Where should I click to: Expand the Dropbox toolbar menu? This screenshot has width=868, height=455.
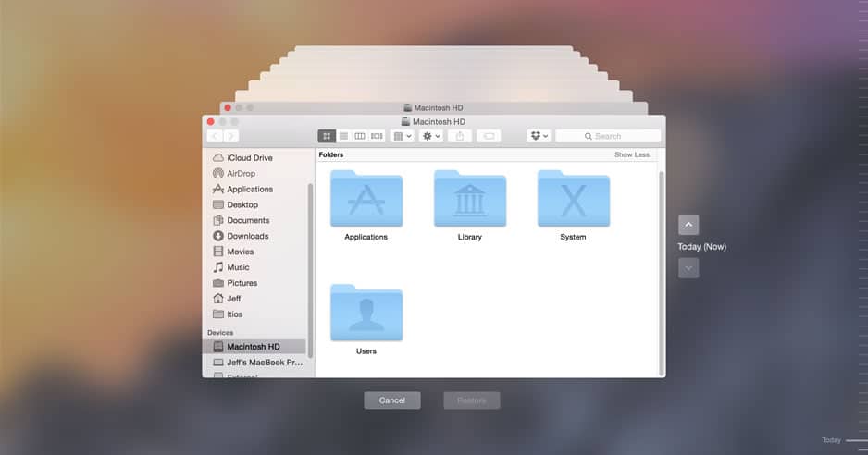pyautogui.click(x=539, y=136)
